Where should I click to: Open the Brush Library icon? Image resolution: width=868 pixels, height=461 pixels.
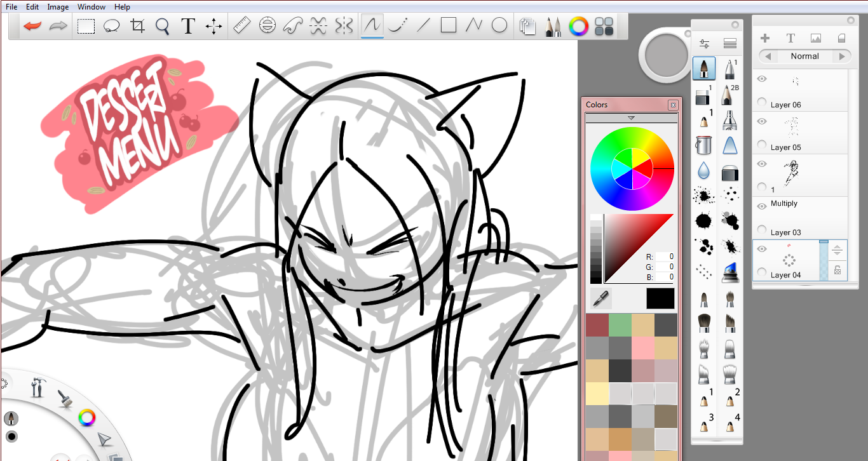730,44
